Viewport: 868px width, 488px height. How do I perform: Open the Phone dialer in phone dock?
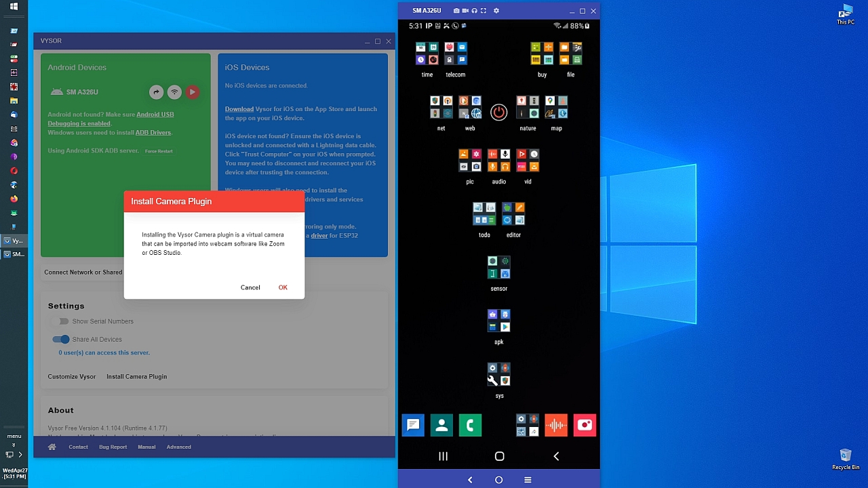click(470, 425)
